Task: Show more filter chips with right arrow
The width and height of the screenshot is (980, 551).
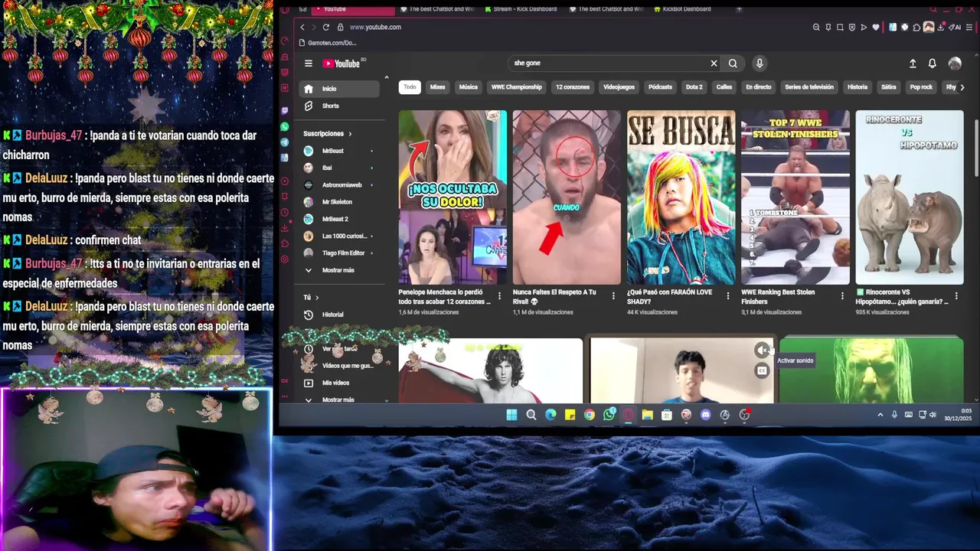Action: pyautogui.click(x=962, y=87)
